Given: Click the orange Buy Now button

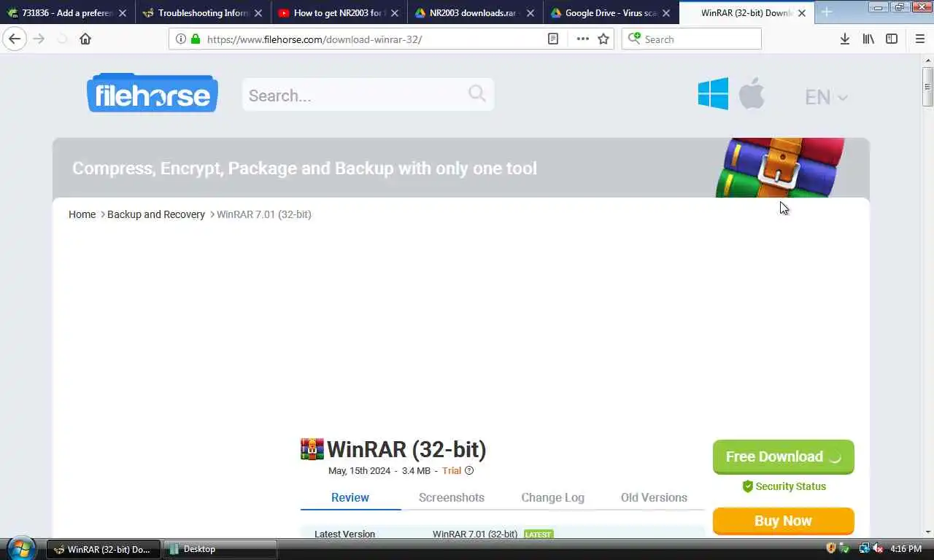Looking at the screenshot, I should (783, 521).
